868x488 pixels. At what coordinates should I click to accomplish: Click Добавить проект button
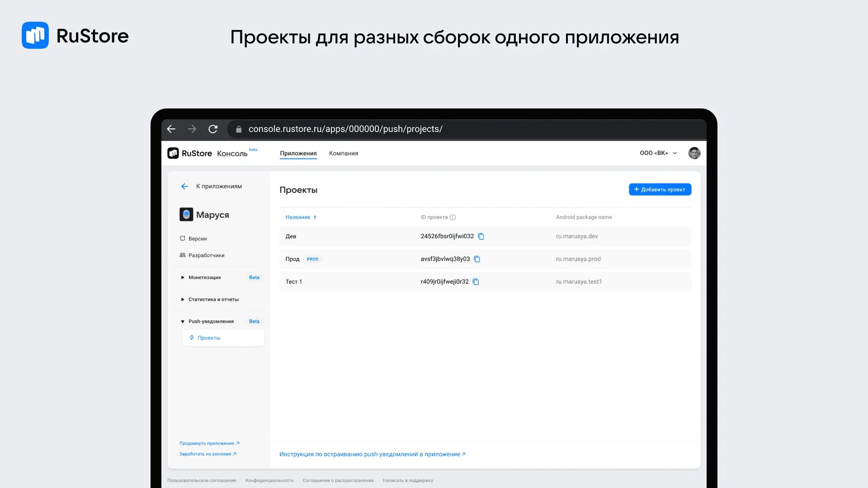(660, 189)
